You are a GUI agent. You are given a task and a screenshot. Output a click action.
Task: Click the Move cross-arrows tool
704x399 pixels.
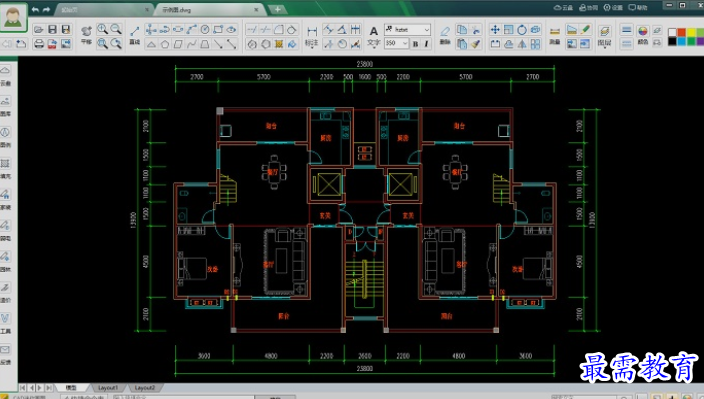pyautogui.click(x=495, y=30)
